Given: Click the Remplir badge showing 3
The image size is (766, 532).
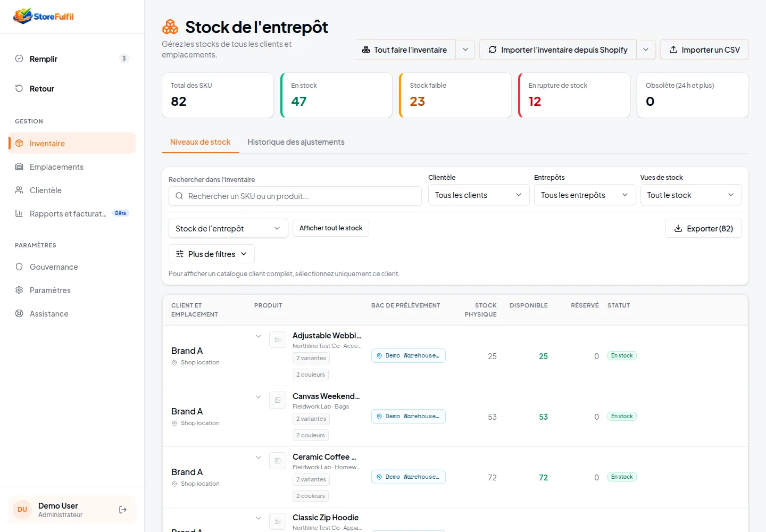Looking at the screenshot, I should click(124, 59).
